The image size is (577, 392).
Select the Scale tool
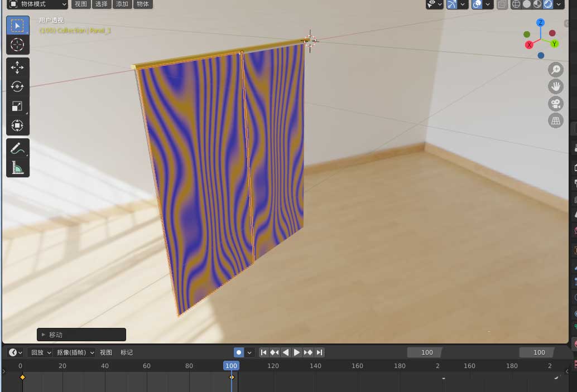click(17, 106)
